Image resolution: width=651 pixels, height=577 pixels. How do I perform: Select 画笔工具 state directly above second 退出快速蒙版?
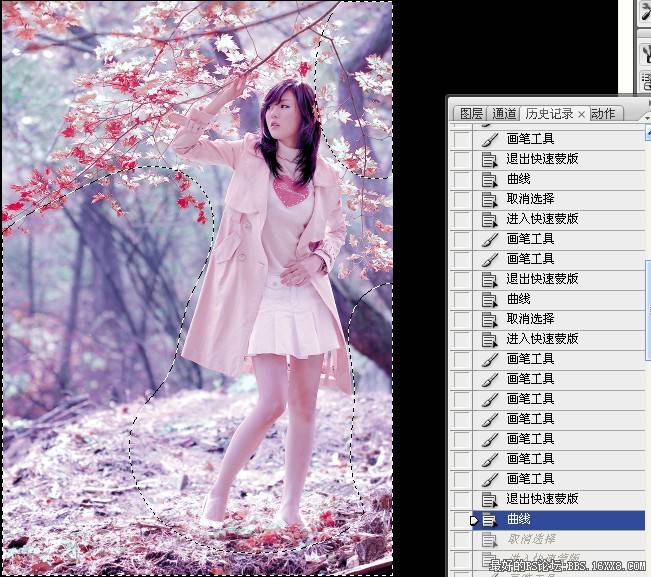pyautogui.click(x=558, y=259)
